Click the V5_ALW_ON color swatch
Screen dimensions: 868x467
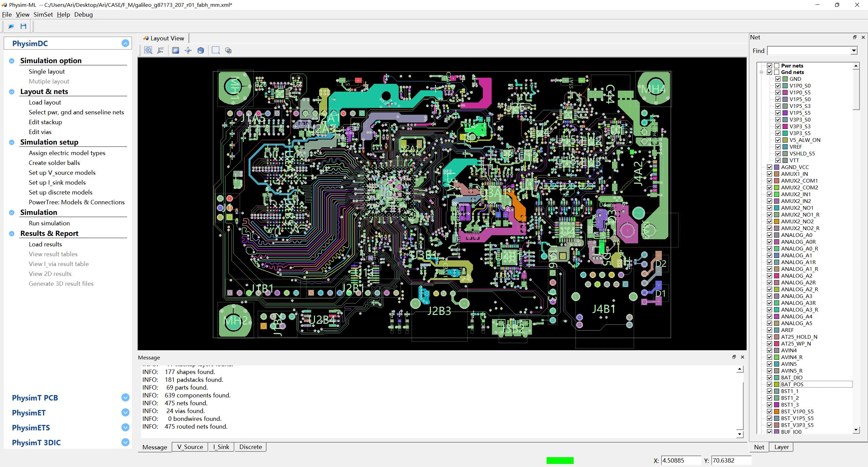pos(785,140)
